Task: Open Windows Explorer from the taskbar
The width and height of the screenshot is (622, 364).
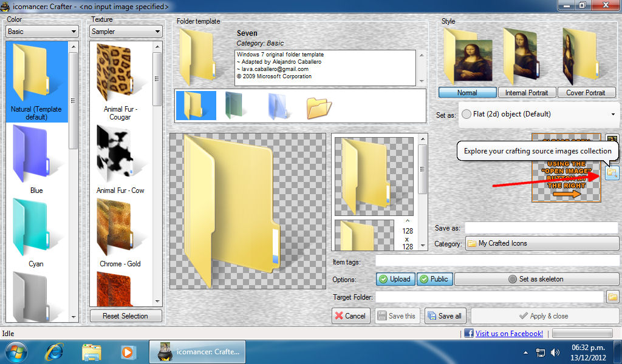Action: [x=92, y=352]
